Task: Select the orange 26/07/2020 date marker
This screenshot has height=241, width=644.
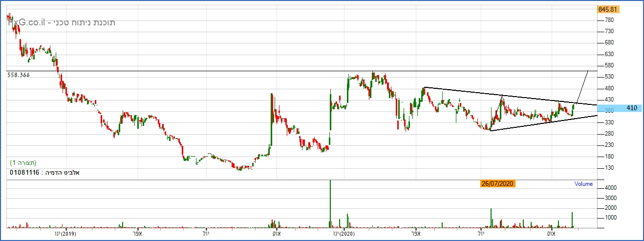Action: [x=497, y=184]
